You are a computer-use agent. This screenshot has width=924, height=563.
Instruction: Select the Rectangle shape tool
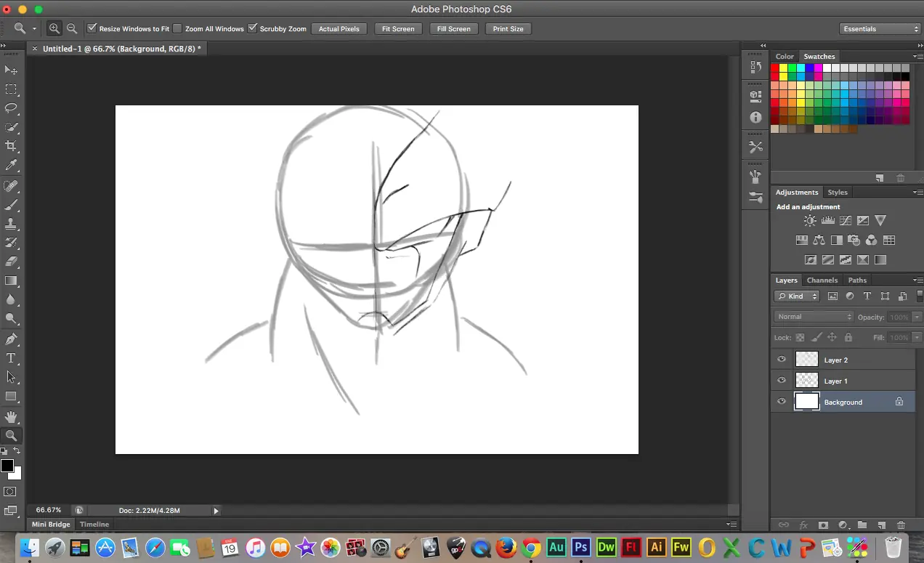click(x=12, y=397)
